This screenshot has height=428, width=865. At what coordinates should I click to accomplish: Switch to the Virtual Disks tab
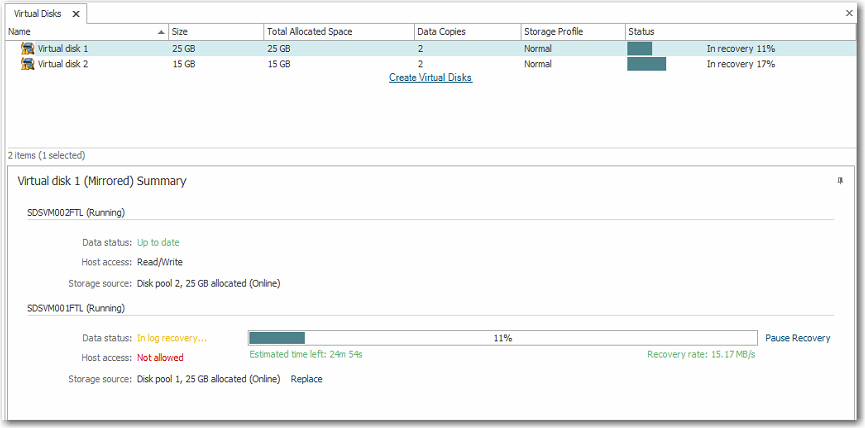point(36,14)
